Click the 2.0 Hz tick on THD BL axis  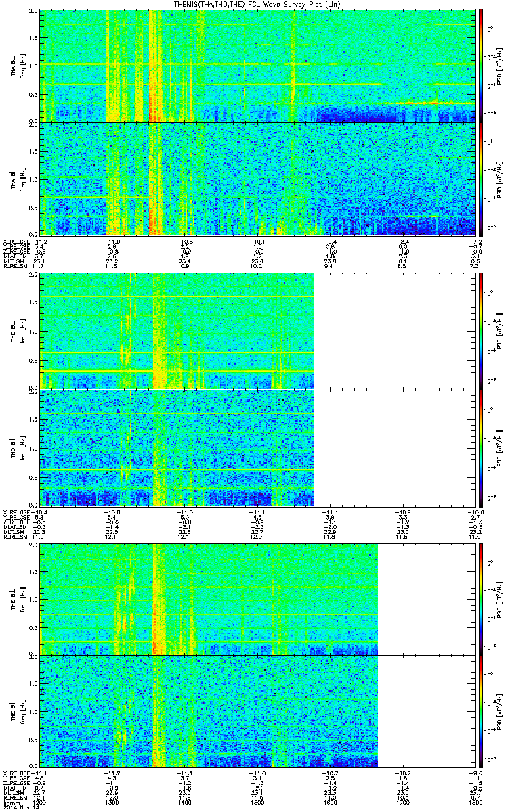(x=33, y=275)
